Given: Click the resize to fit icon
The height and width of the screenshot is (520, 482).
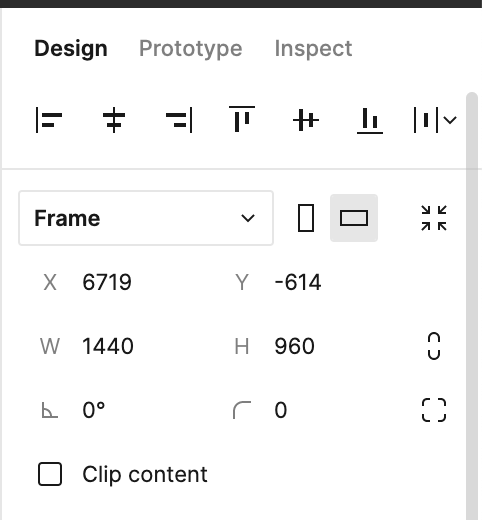Looking at the screenshot, I should 434,218.
